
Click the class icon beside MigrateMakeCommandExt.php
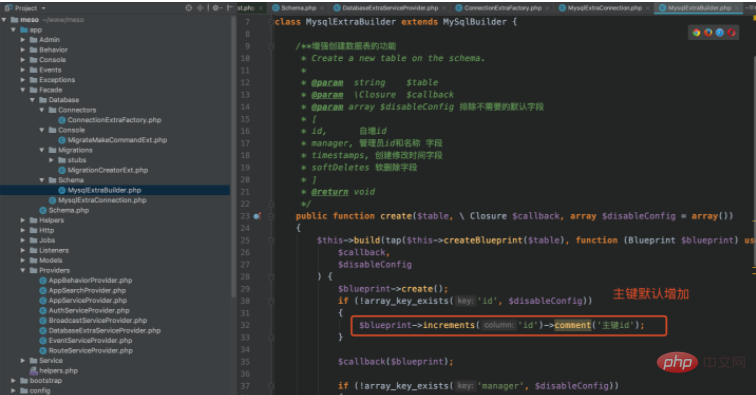pyautogui.click(x=62, y=140)
